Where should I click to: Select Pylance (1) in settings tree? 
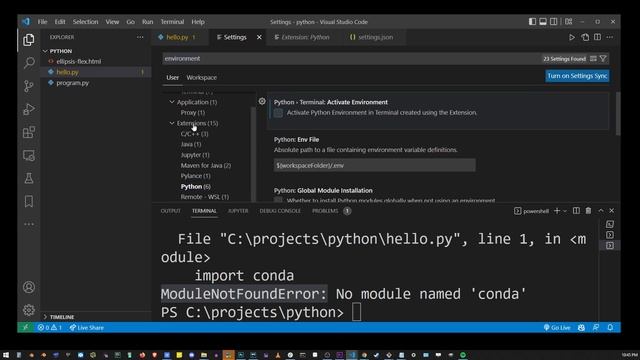(196, 176)
